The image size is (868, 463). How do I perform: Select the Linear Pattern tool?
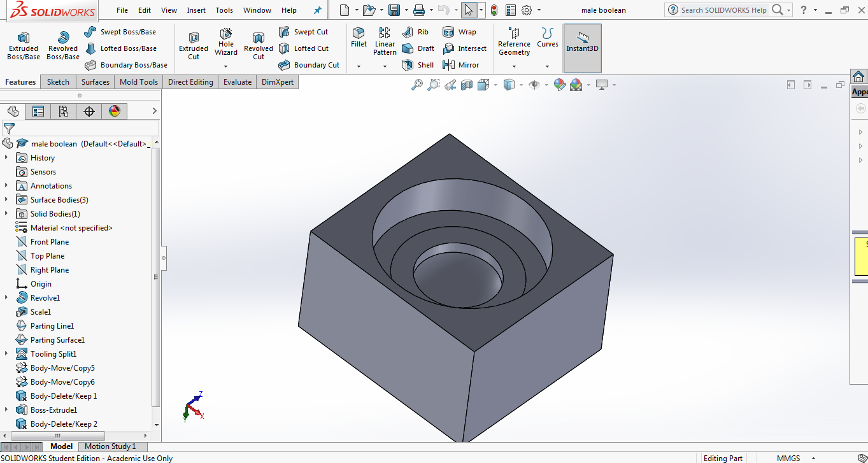(x=385, y=41)
